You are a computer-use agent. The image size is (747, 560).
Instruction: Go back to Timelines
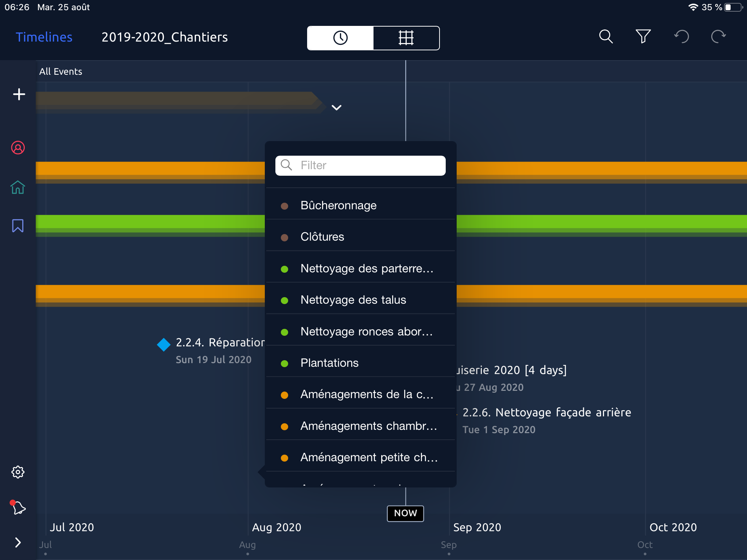click(x=44, y=37)
